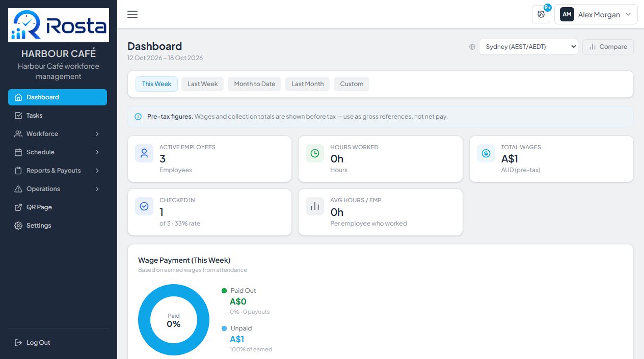The width and height of the screenshot is (644, 359).
Task: Open the notifications bell
Action: (x=541, y=14)
